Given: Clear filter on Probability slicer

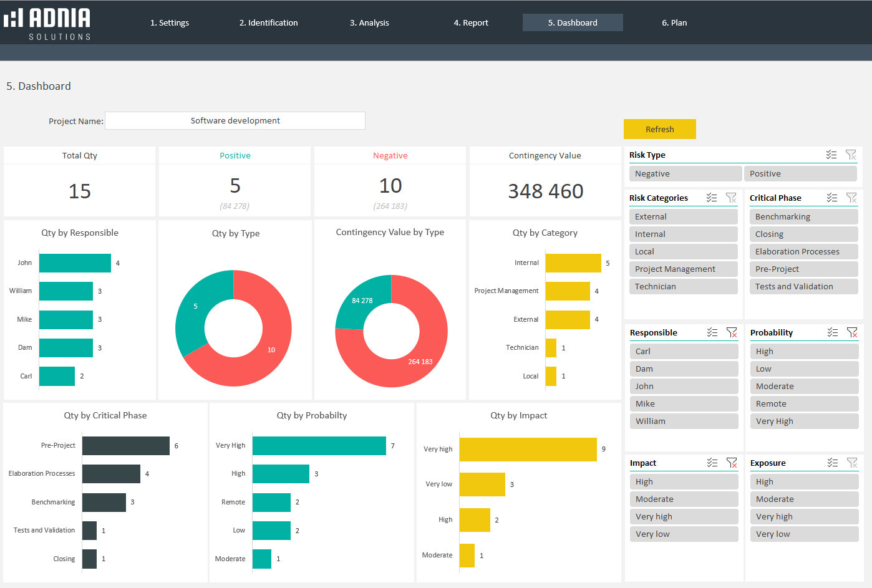Looking at the screenshot, I should tap(852, 332).
